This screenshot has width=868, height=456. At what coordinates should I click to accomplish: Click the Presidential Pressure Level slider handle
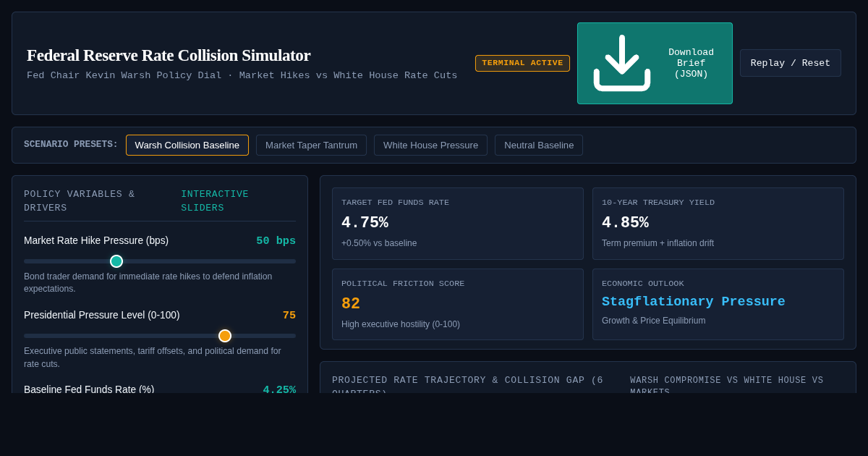pos(225,336)
